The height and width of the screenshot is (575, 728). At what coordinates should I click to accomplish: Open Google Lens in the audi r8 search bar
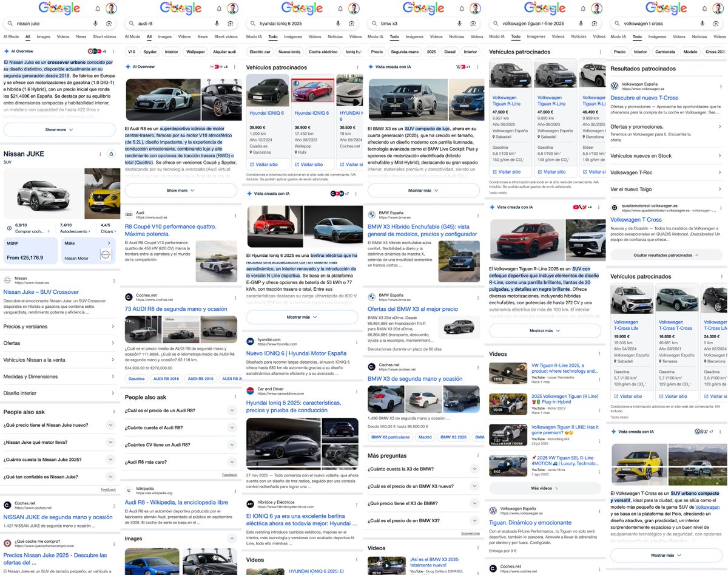pyautogui.click(x=231, y=23)
